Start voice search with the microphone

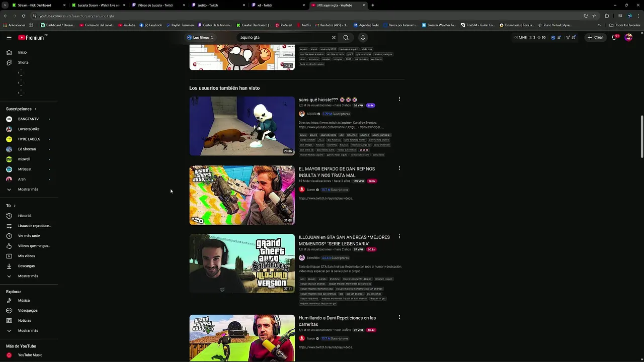(x=363, y=37)
